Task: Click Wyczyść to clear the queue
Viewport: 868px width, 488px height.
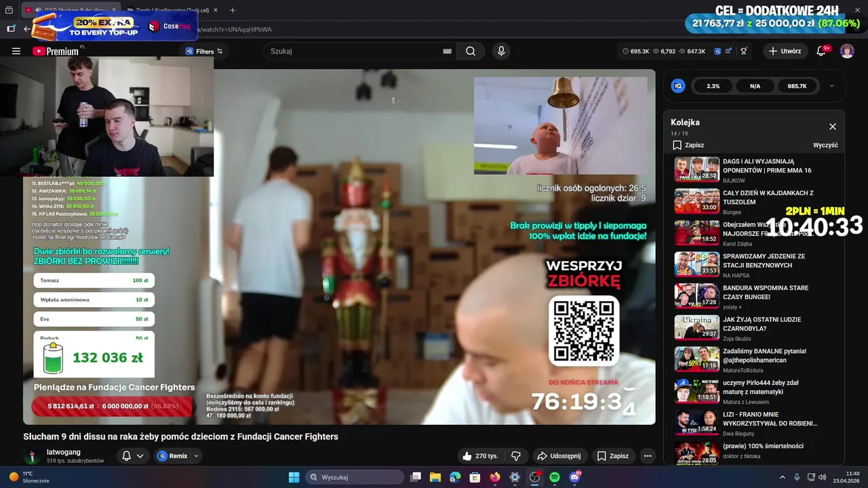Action: click(825, 145)
